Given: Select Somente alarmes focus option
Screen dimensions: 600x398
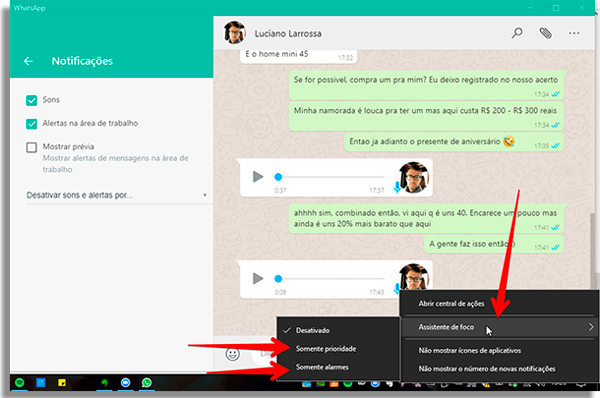Looking at the screenshot, I should 338,367.
